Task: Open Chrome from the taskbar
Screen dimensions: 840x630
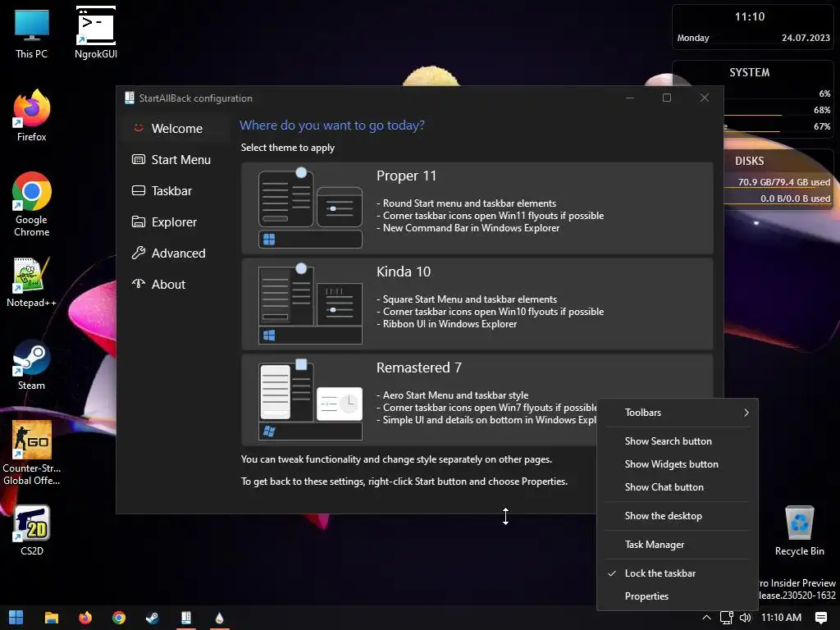Action: click(119, 618)
